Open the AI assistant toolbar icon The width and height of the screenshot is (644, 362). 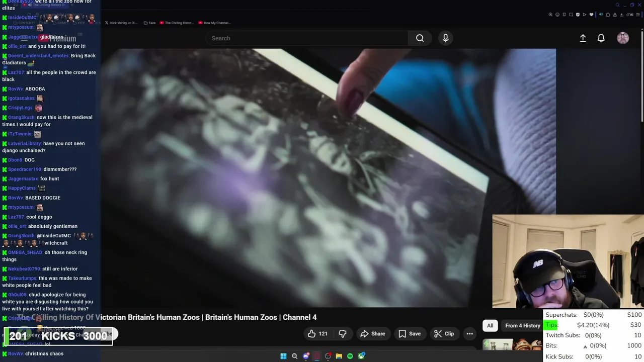[x=630, y=15]
